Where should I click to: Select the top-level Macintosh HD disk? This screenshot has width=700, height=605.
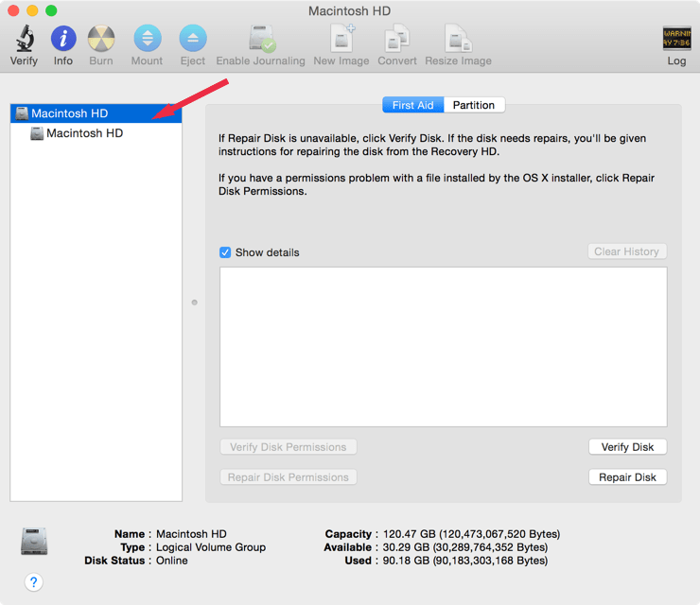click(96, 113)
